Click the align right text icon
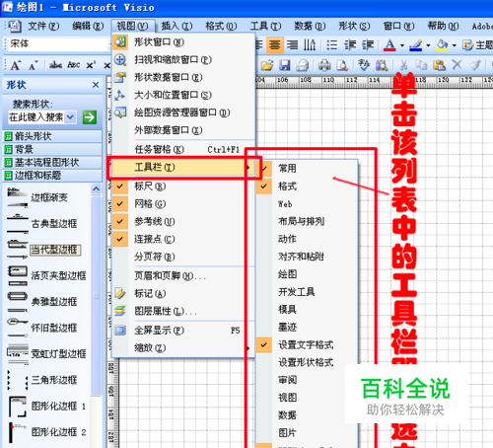This screenshot has width=493, height=448. tap(292, 44)
